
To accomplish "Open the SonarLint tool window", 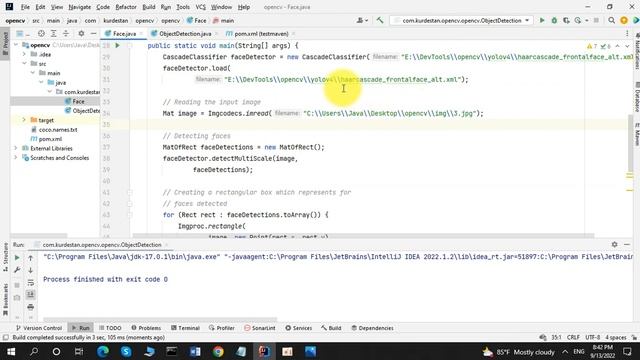I will (x=260, y=328).
